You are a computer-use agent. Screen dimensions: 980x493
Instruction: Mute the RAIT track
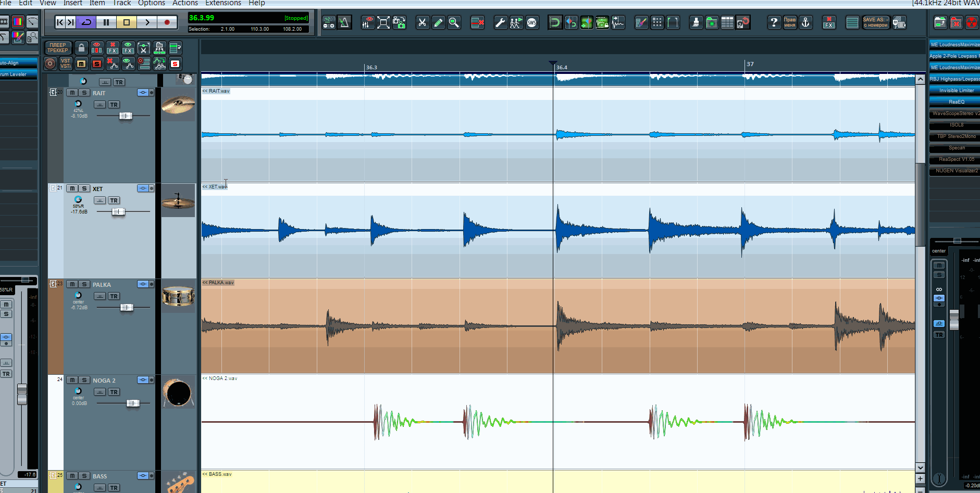[72, 93]
